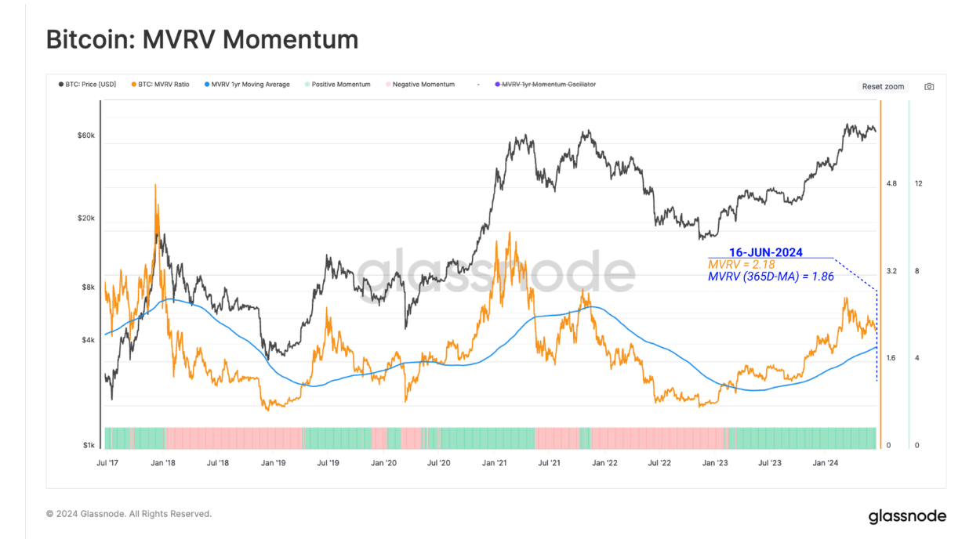Hide the Negative Momentum legend series
Image resolution: width=980 pixels, height=539 pixels.
coord(420,85)
